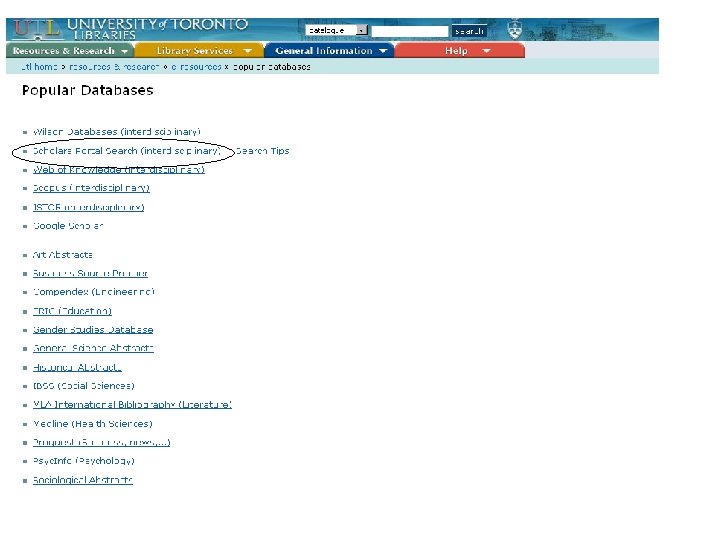720x540 pixels.
Task: Open PsycInfo (Psychology) link
Action: 84,461
